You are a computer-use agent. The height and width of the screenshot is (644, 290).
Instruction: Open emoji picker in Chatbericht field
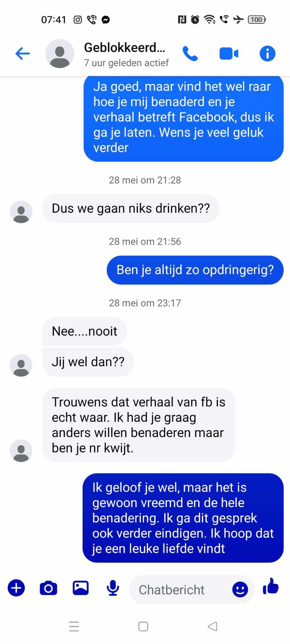[240, 589]
